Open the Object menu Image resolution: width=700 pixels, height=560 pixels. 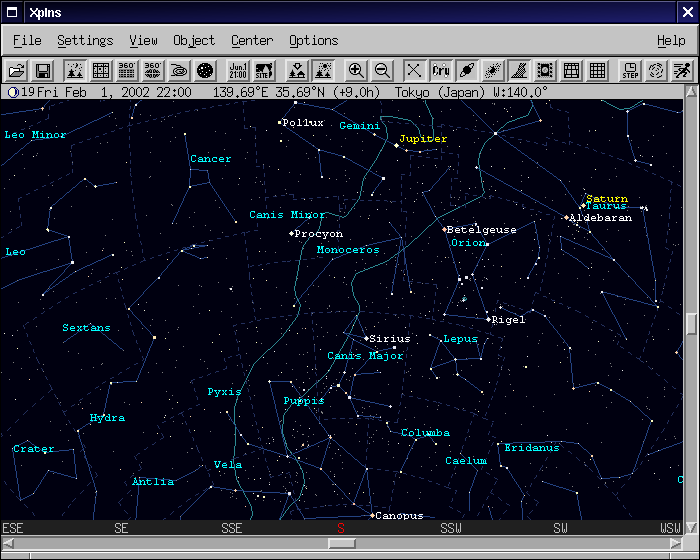click(x=194, y=41)
